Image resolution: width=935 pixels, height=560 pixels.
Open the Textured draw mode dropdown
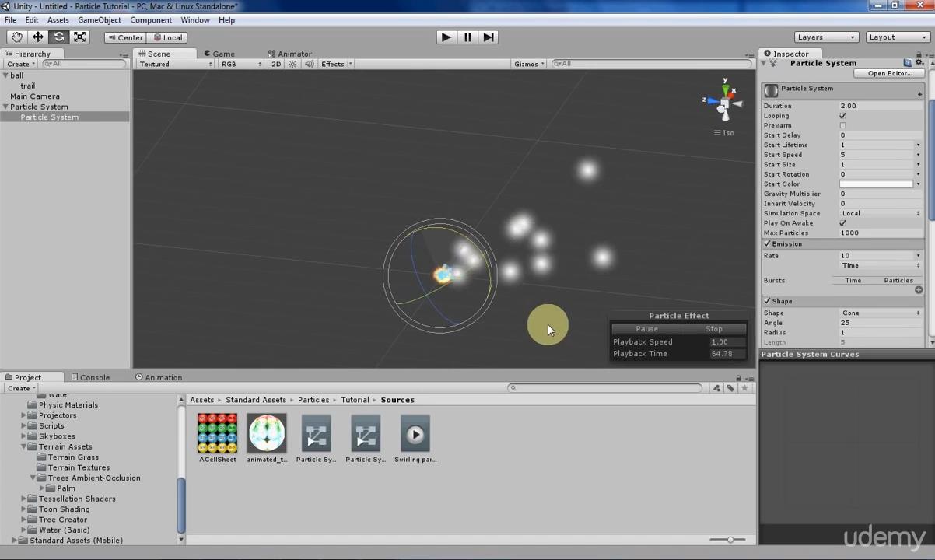coord(175,64)
